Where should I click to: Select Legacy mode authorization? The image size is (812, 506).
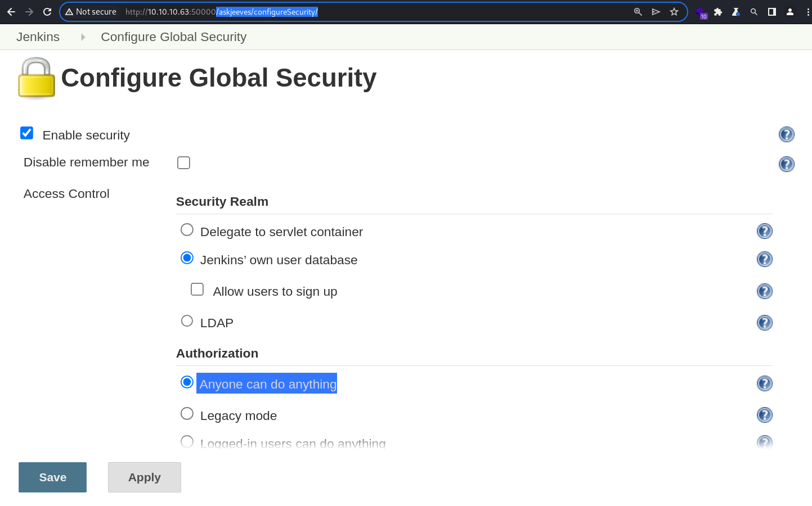coord(187,414)
